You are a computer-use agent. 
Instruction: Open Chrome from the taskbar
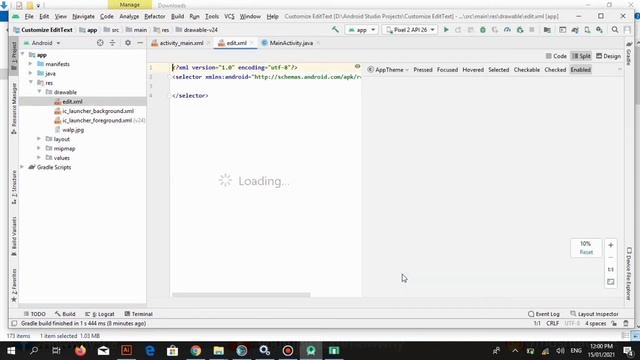pyautogui.click(x=196, y=351)
